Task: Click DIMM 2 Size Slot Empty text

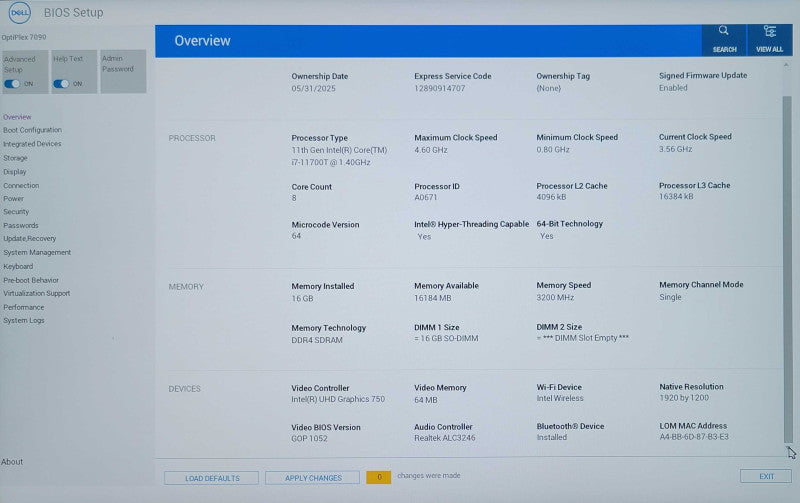Action: click(x=582, y=338)
